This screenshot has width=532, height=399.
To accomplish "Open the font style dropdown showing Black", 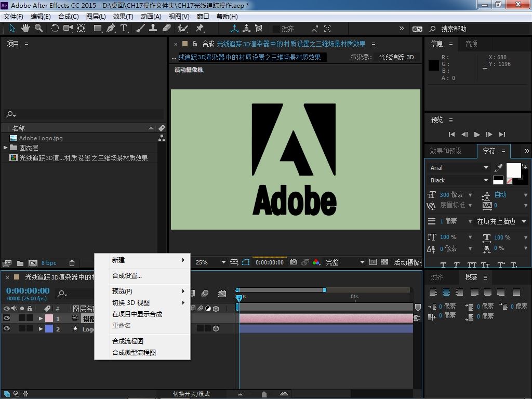I will (459, 180).
